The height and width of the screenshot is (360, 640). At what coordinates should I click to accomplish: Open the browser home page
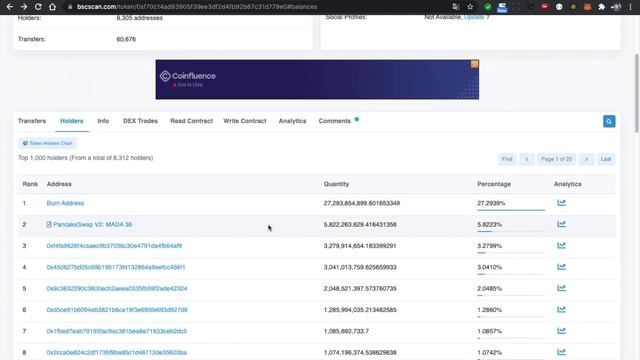[x=52, y=7]
